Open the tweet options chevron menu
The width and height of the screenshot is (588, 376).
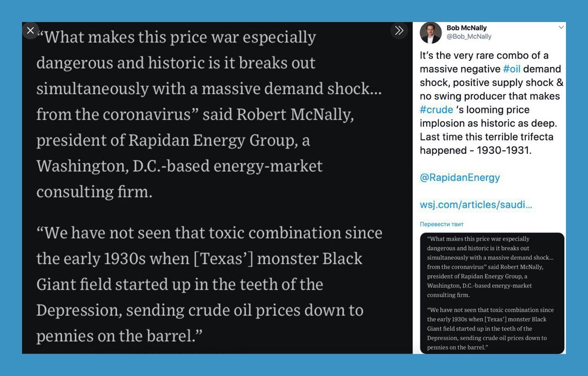[561, 28]
